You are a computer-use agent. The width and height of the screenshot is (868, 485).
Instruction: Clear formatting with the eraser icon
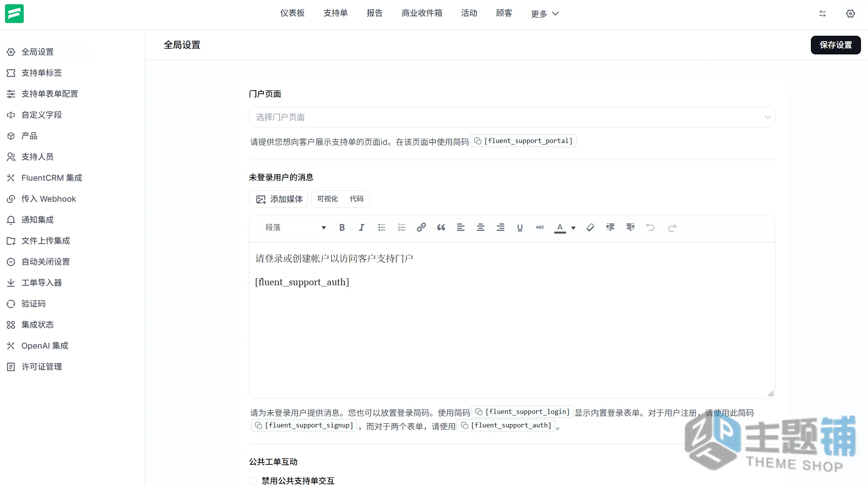pos(590,228)
